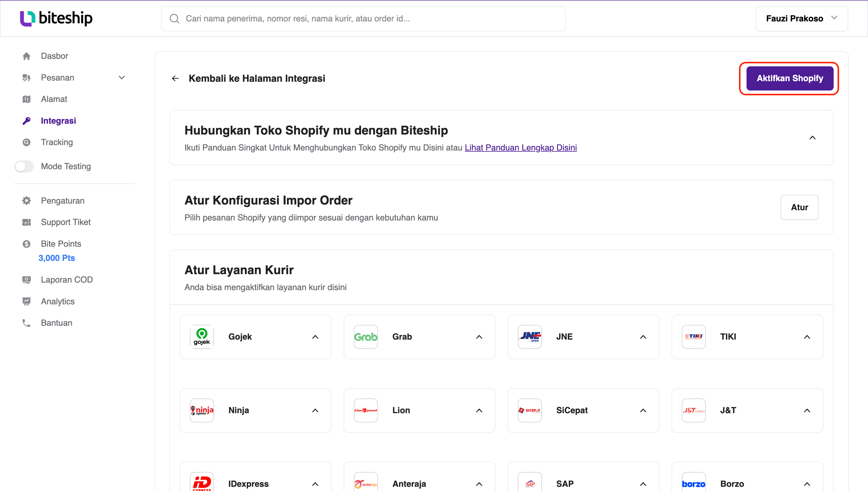
Task: Click the Bantuan phone icon
Action: tap(27, 323)
